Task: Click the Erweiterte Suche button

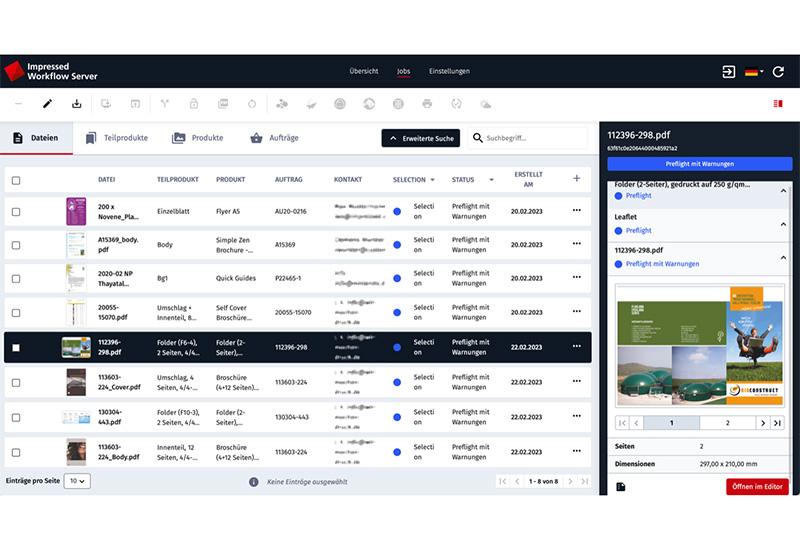Action: pos(420,138)
